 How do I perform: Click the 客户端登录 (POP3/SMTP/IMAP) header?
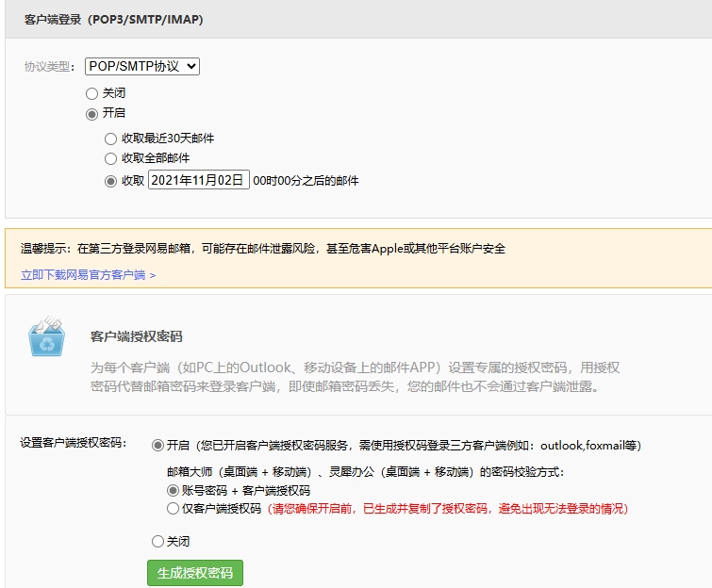coord(113,20)
